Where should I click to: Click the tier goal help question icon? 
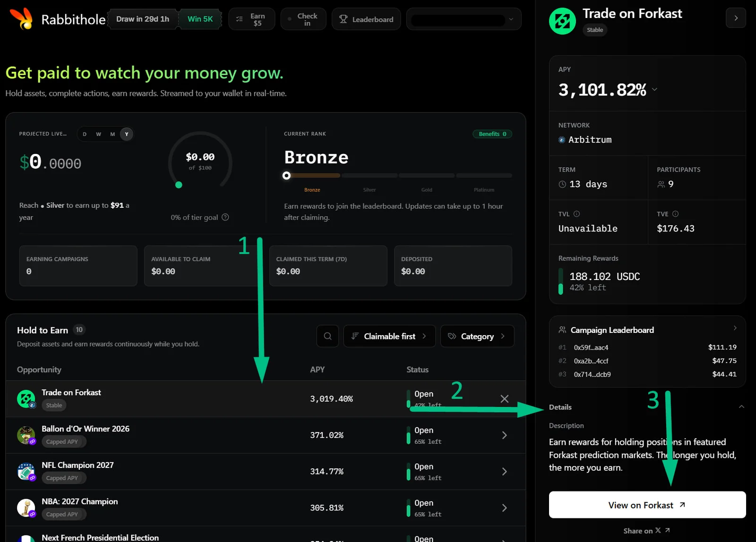point(225,217)
